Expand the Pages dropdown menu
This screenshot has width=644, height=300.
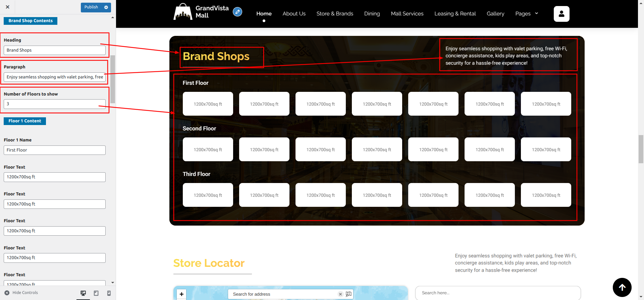click(x=527, y=14)
